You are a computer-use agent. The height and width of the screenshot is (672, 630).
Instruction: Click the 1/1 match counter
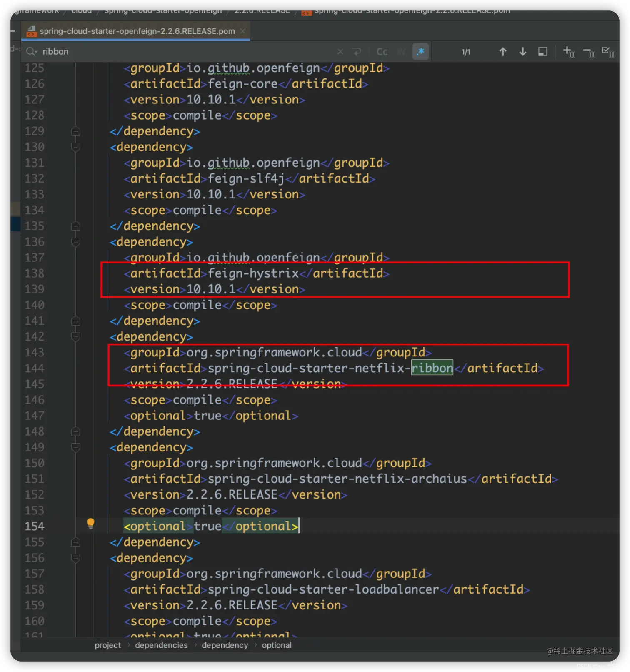point(466,52)
